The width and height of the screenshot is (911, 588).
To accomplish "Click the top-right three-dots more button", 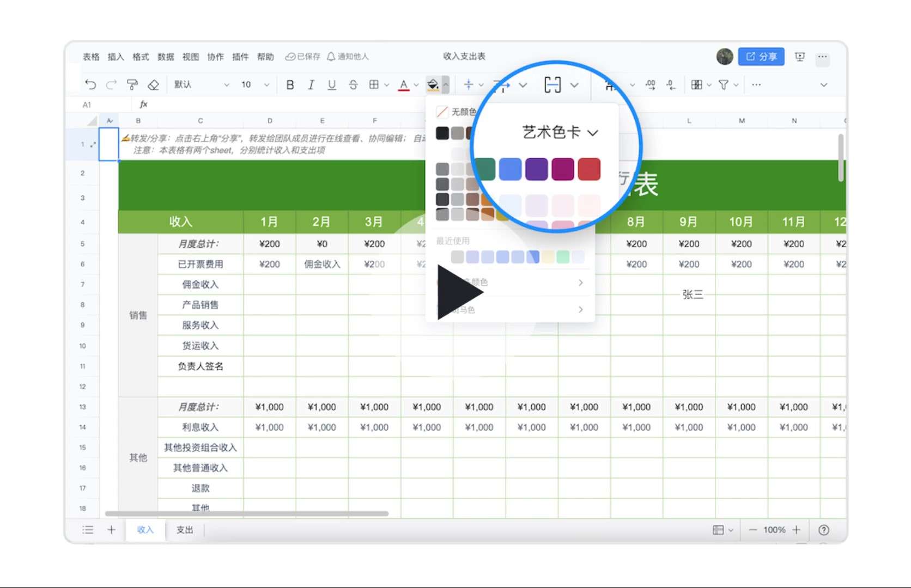I will pos(823,57).
